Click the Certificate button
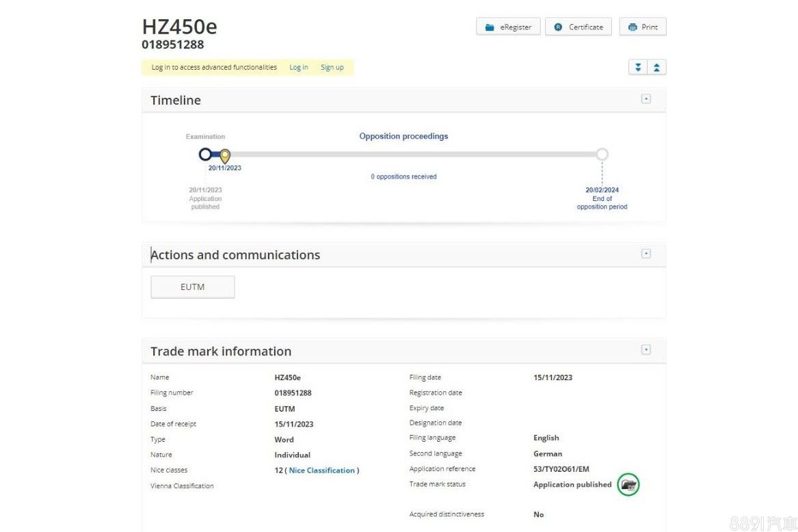The height and width of the screenshot is (532, 798). (578, 27)
